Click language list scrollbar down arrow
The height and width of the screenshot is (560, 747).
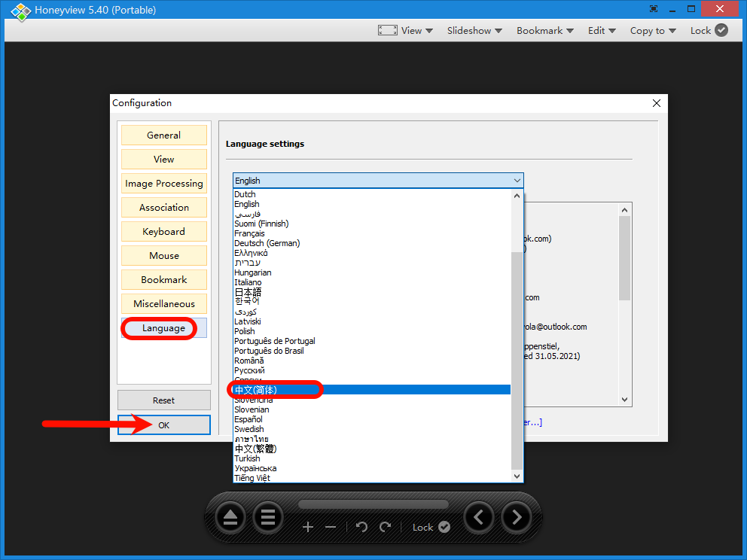[517, 476]
